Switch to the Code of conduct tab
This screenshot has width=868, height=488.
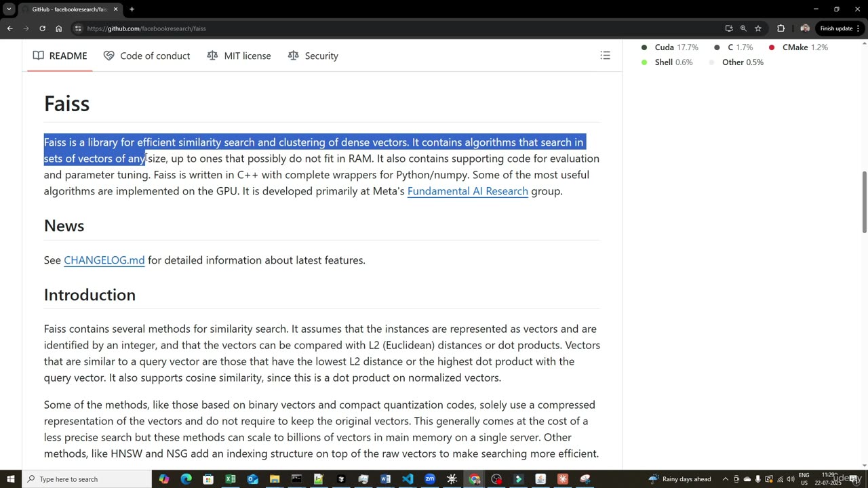(146, 56)
